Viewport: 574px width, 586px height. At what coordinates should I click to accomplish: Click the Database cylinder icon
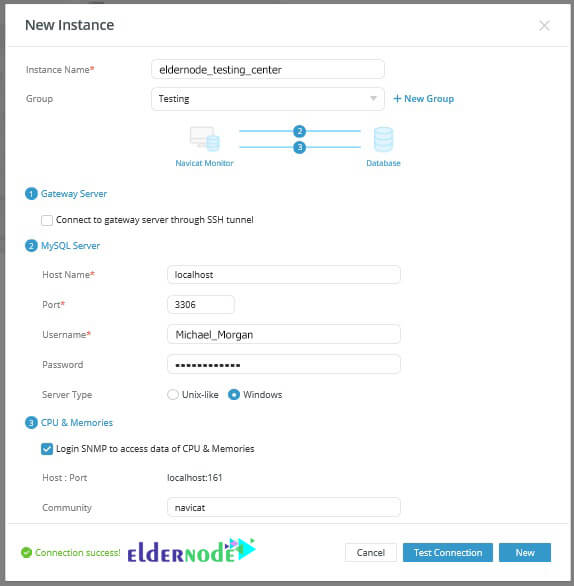(383, 139)
